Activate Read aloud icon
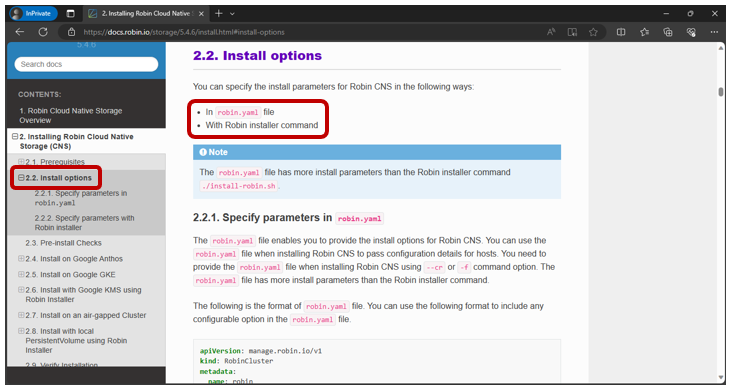The width and height of the screenshot is (733, 390). 551,32
